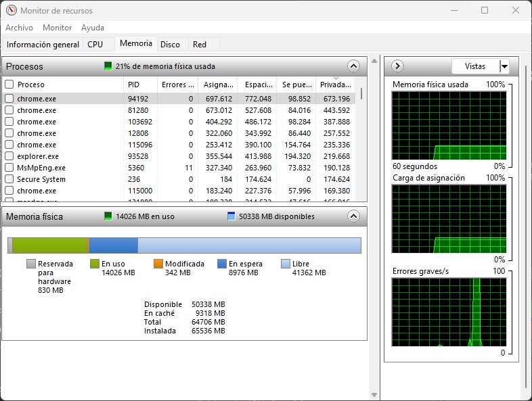532x401 pixels.
Task: Click the En caché 9318 MB value
Action: pos(210,313)
